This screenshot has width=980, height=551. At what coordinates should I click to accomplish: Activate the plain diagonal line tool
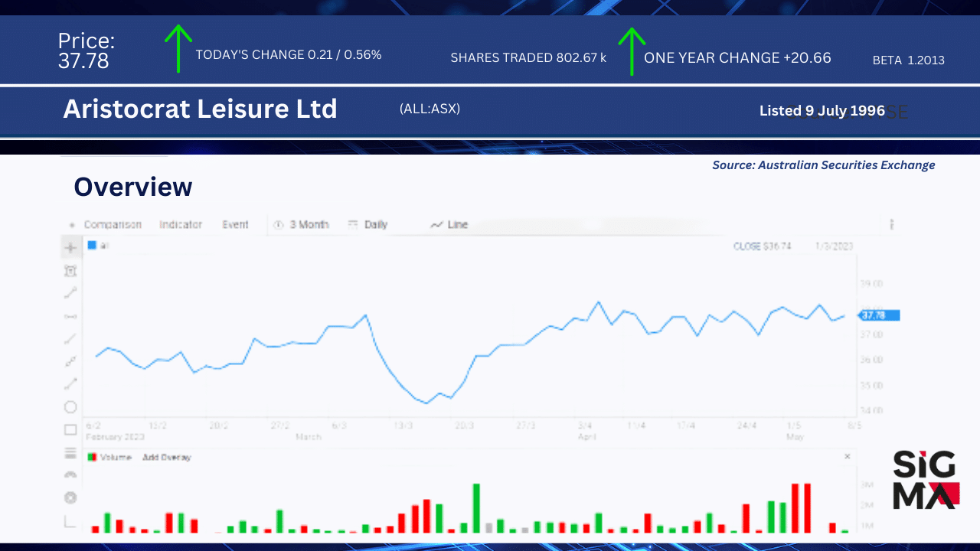[x=70, y=338]
